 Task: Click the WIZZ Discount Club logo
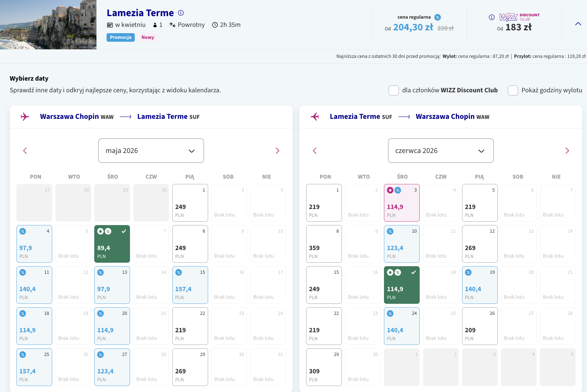[519, 17]
